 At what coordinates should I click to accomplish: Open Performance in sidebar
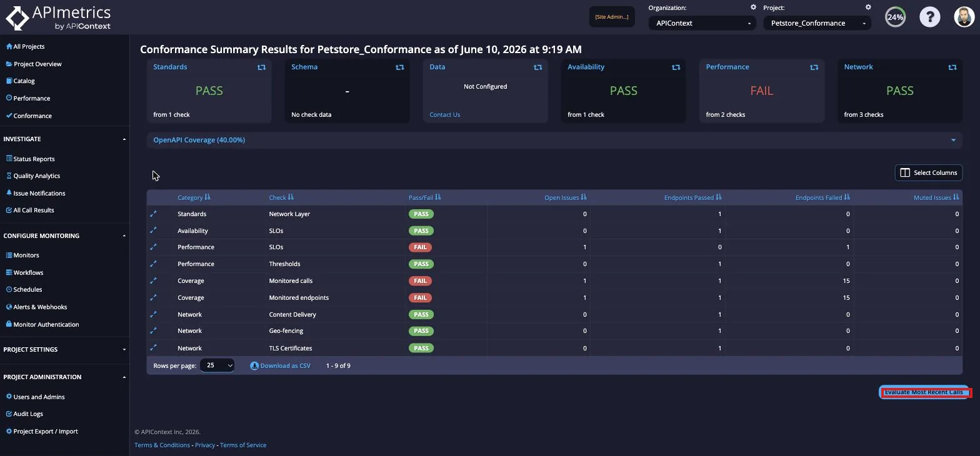[x=27, y=98]
